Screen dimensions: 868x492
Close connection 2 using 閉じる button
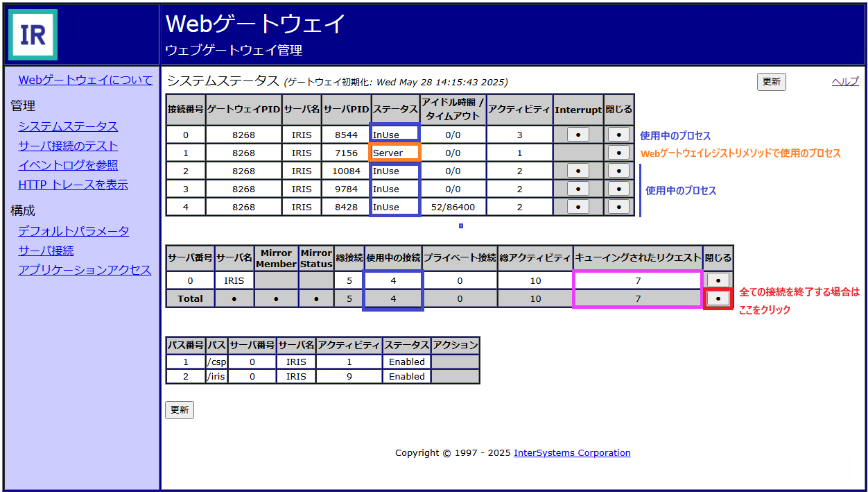618,171
